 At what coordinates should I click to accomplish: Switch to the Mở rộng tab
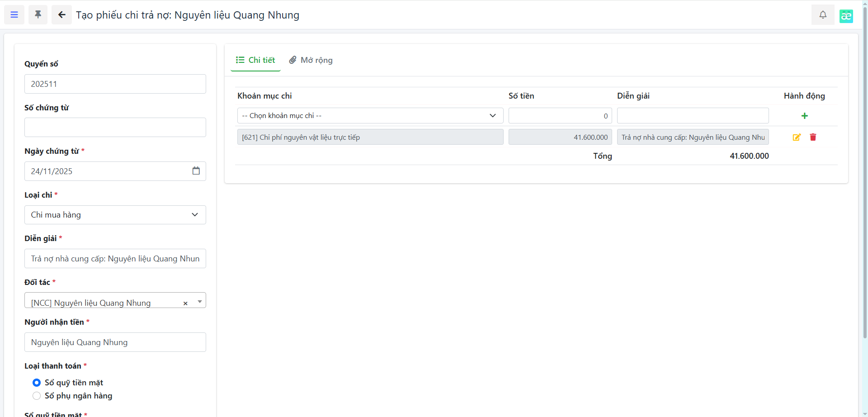pos(311,60)
